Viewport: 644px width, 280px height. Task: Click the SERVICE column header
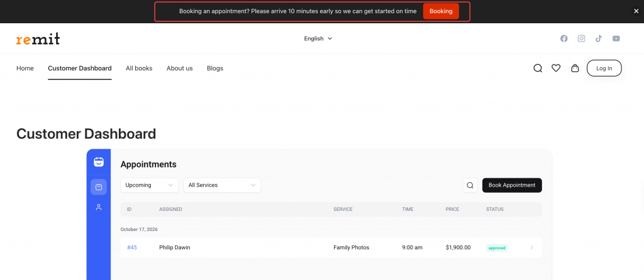pyautogui.click(x=343, y=210)
